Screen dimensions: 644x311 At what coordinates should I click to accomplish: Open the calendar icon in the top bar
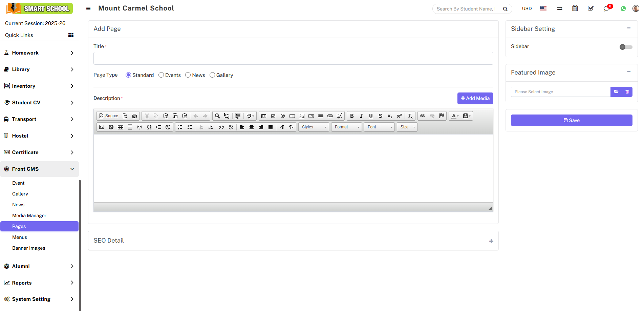click(575, 8)
